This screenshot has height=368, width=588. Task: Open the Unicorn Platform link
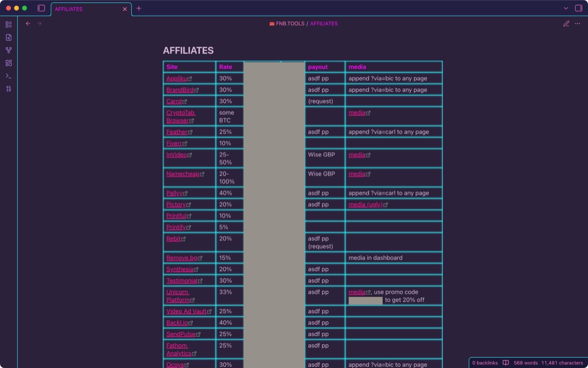coord(181,296)
